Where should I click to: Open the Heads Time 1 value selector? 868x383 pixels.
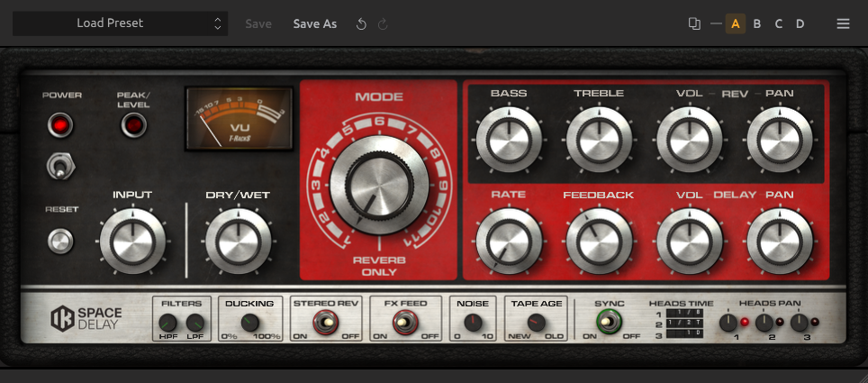pos(684,314)
